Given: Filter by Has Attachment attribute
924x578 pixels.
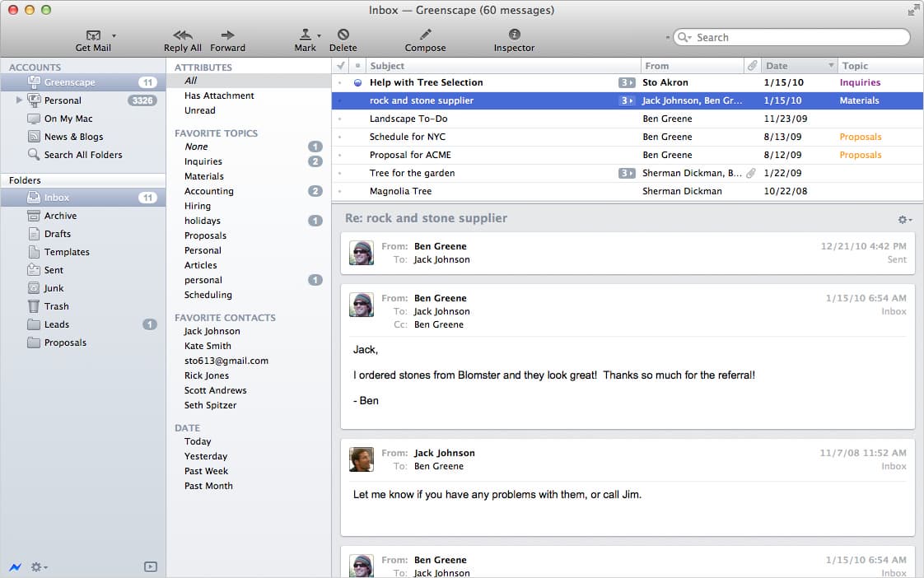Looking at the screenshot, I should [x=219, y=96].
